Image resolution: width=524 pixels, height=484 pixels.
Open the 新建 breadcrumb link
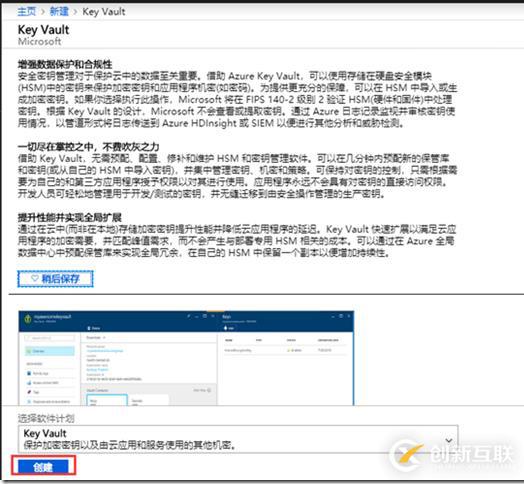click(x=59, y=12)
